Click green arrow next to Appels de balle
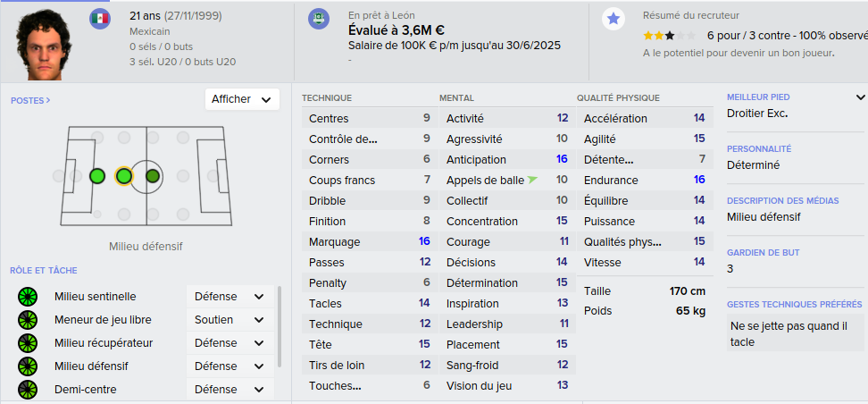 pyautogui.click(x=532, y=180)
